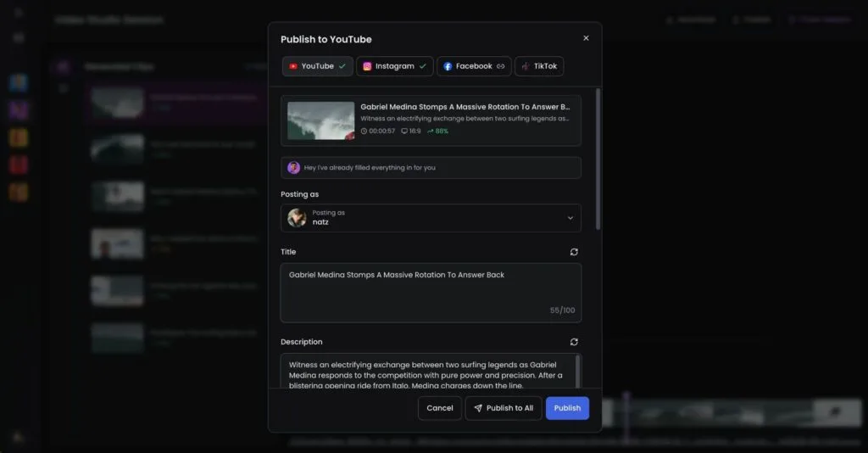Click the 'Hey I've already filled everything' message
Screen dimensions: 868x453
tap(370, 167)
